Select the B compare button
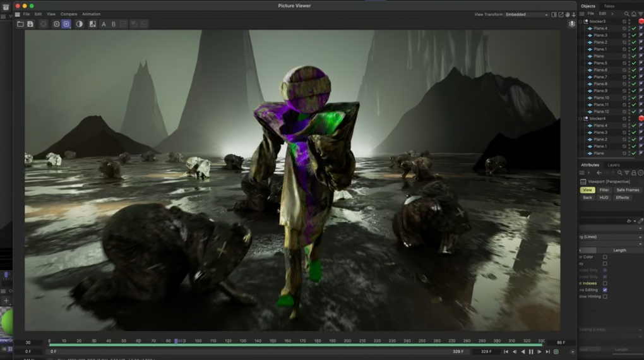 tap(114, 24)
